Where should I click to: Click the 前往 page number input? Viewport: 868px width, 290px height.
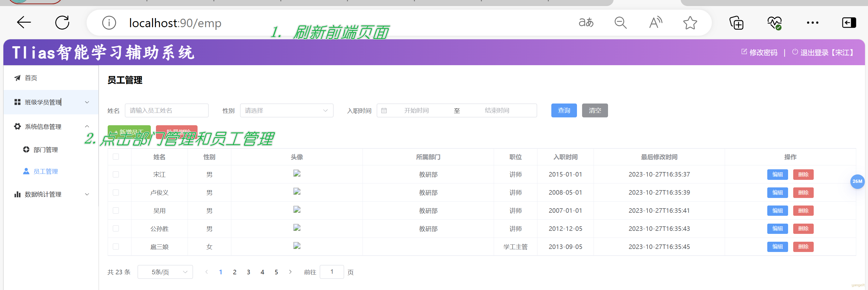[x=331, y=272]
